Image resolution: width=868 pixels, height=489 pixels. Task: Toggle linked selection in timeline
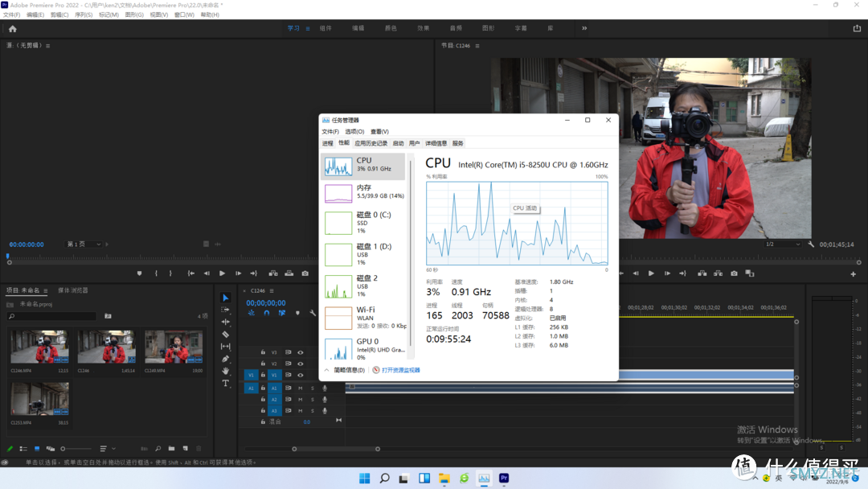click(x=282, y=314)
